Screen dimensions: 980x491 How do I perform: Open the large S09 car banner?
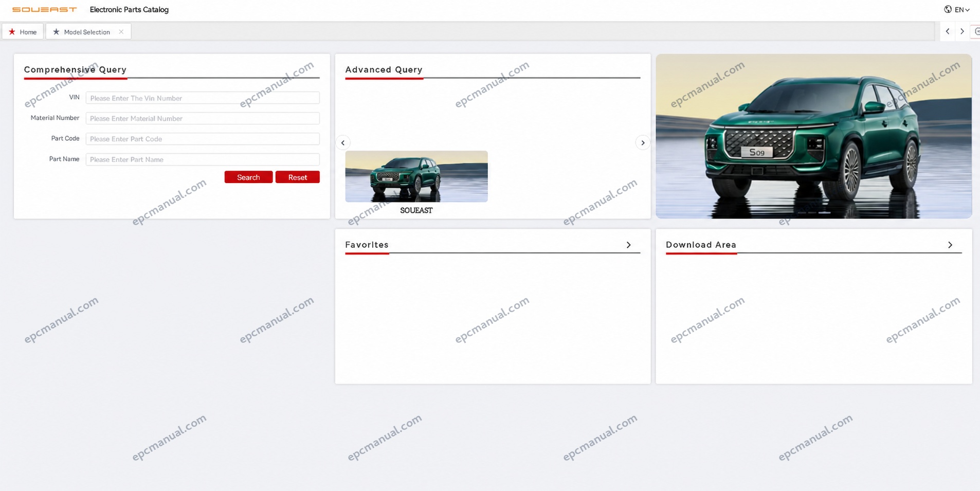tap(814, 136)
